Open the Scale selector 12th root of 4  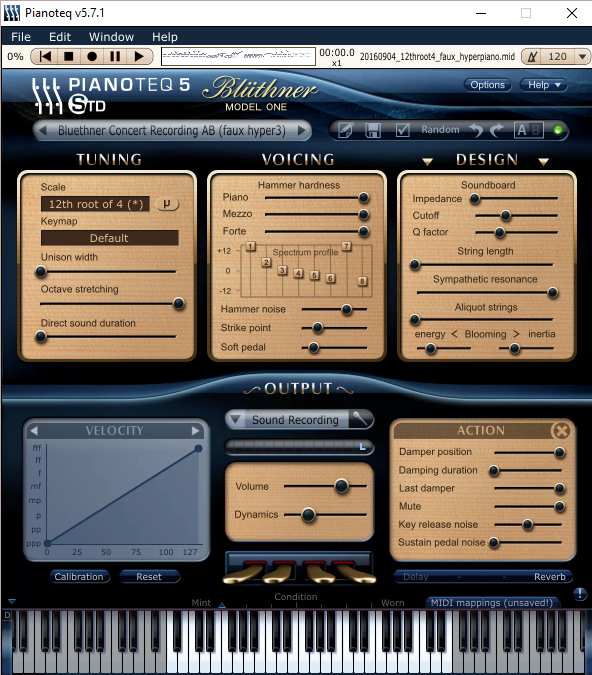(95, 204)
